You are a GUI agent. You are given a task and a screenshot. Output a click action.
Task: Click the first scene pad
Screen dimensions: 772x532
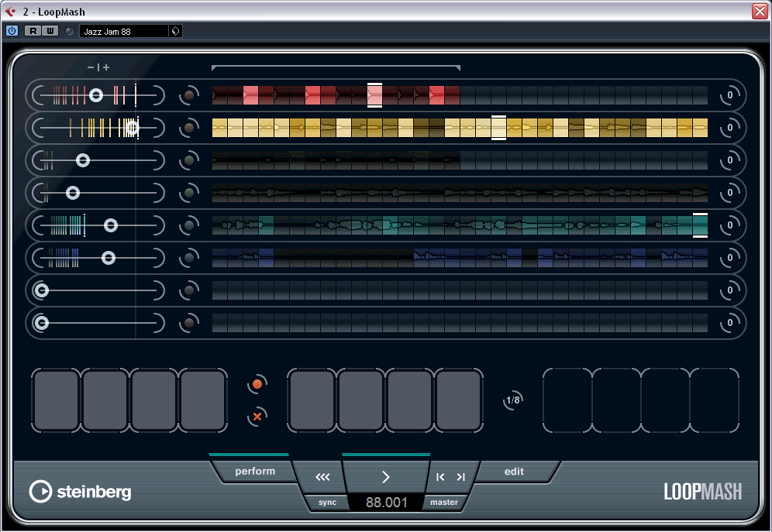pos(56,400)
